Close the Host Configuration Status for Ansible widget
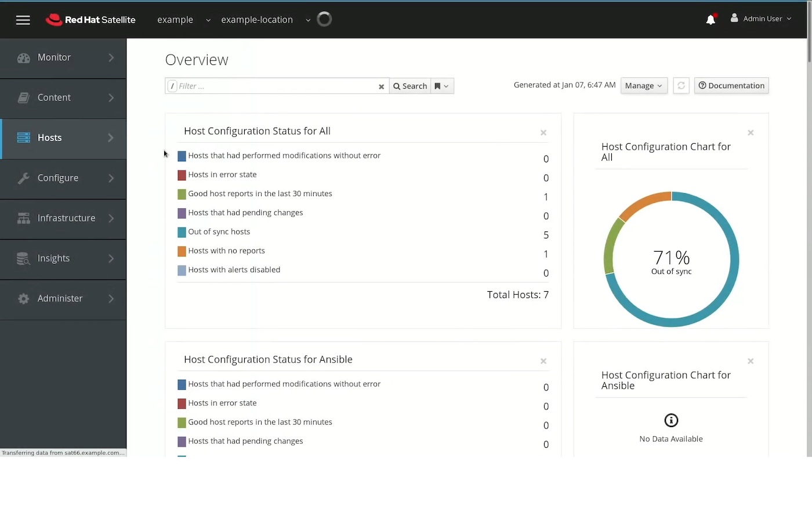Image resolution: width=812 pixels, height=522 pixels. click(x=543, y=361)
